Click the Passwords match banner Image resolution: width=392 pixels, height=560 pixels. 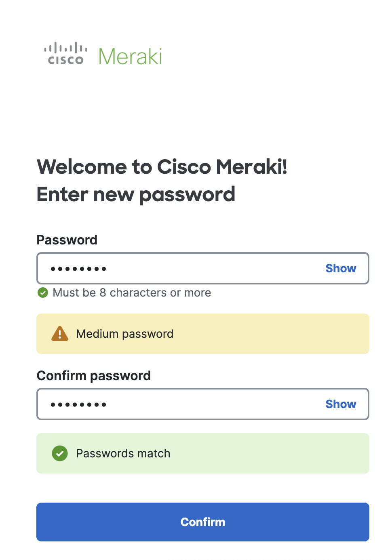pyautogui.click(x=203, y=453)
